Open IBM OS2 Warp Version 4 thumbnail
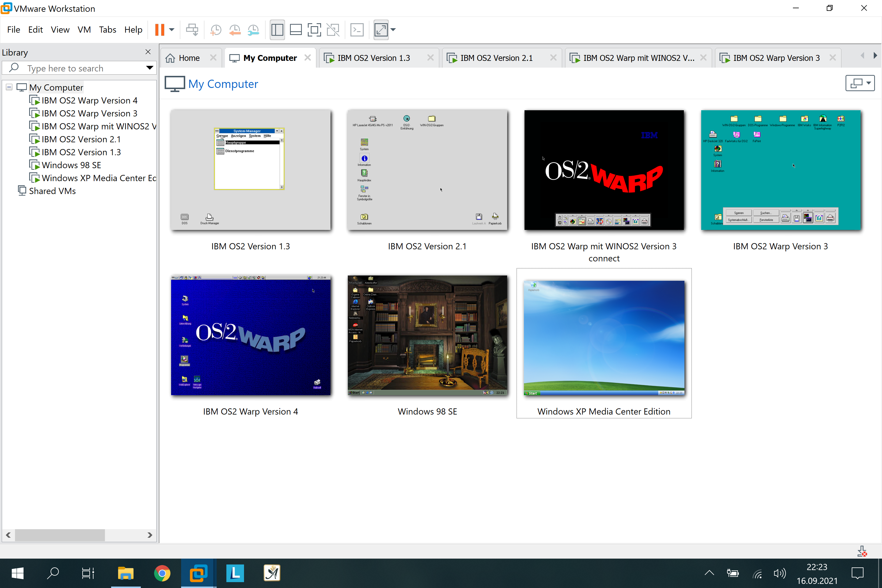This screenshot has height=588, width=882. (250, 335)
